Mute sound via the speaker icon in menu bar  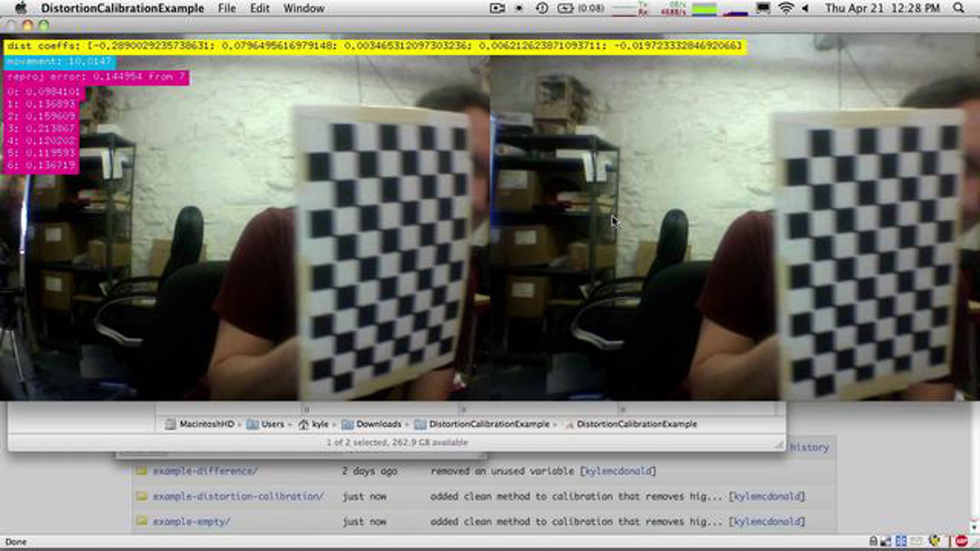(806, 8)
